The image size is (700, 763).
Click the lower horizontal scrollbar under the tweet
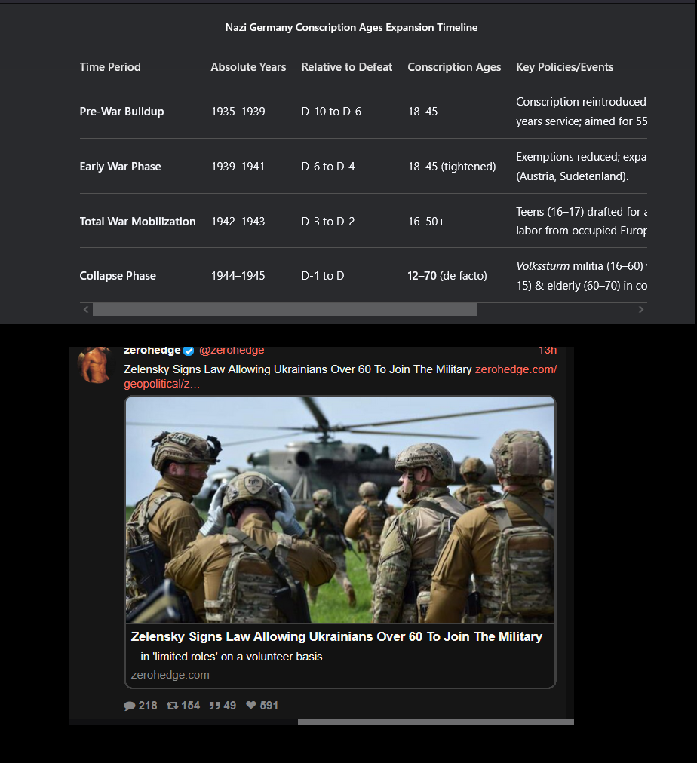click(x=436, y=722)
